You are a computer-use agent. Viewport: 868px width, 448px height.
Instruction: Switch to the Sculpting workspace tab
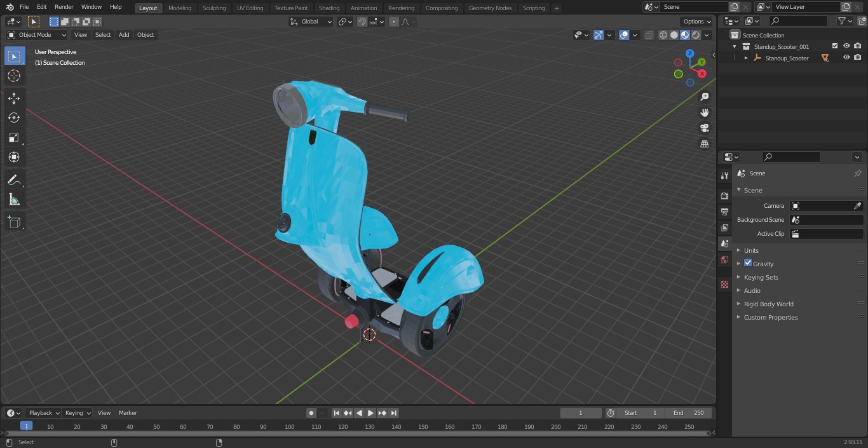[214, 8]
